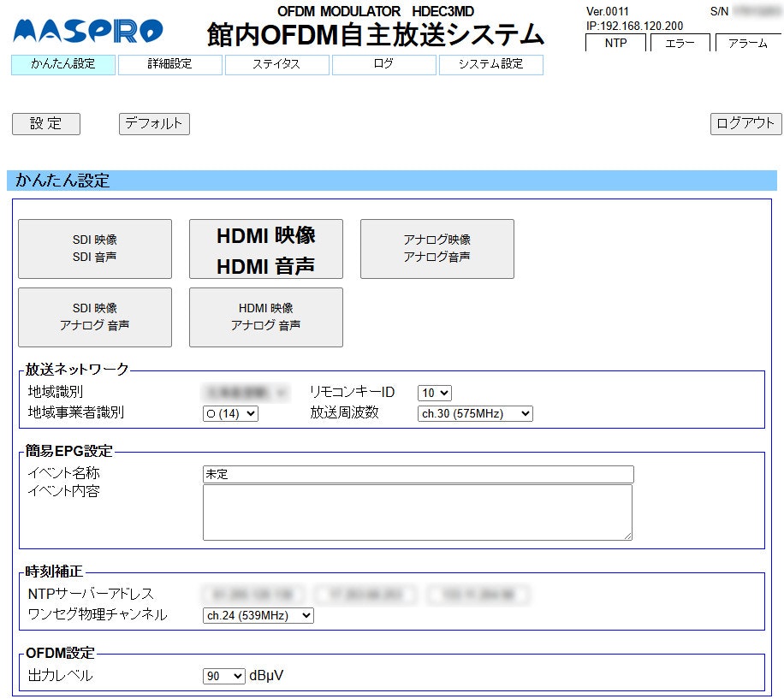Image resolution: width=784 pixels, height=699 pixels.
Task: Click the 放送ネットワーク section label
Action: pyautogui.click(x=77, y=370)
